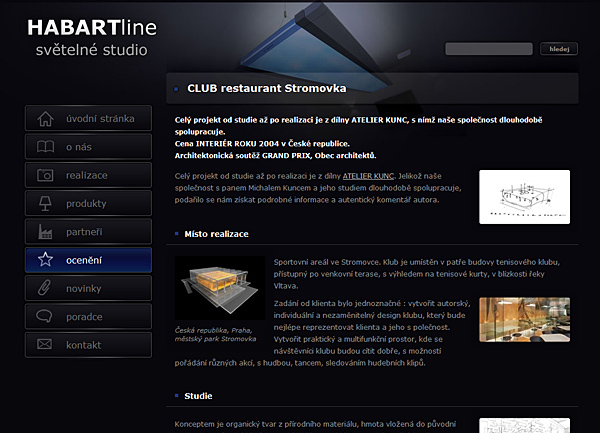Image resolution: width=600 pixels, height=433 pixels.
Task: Open the realizace section
Action: pyautogui.click(x=88, y=175)
